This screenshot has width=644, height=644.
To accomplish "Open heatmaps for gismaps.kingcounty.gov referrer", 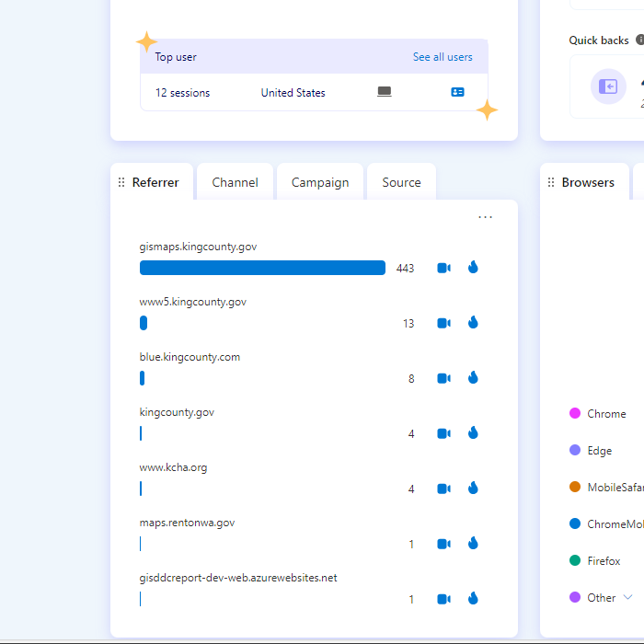I will (473, 268).
